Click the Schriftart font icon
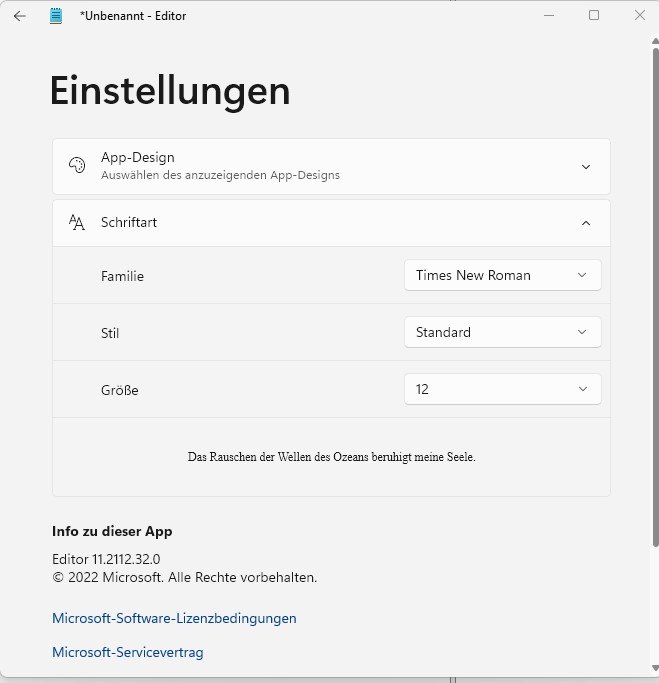This screenshot has width=659, height=683. [x=77, y=223]
